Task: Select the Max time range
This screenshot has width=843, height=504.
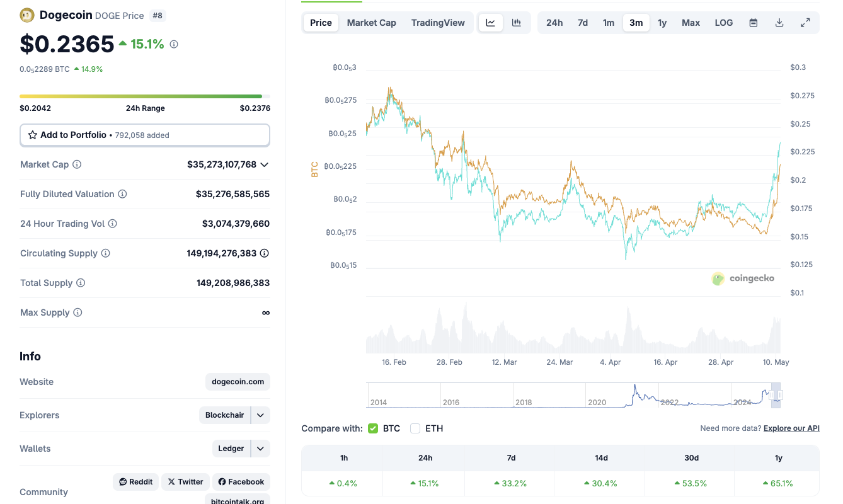Action: 691,23
